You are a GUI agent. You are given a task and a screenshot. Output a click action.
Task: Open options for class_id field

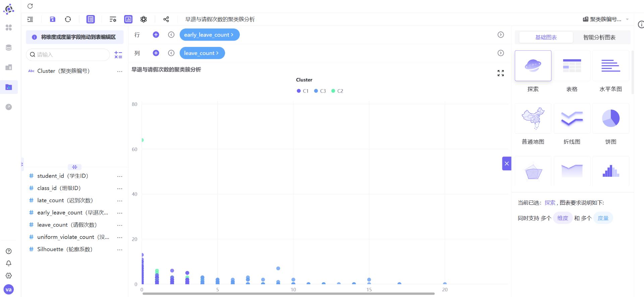[120, 189]
